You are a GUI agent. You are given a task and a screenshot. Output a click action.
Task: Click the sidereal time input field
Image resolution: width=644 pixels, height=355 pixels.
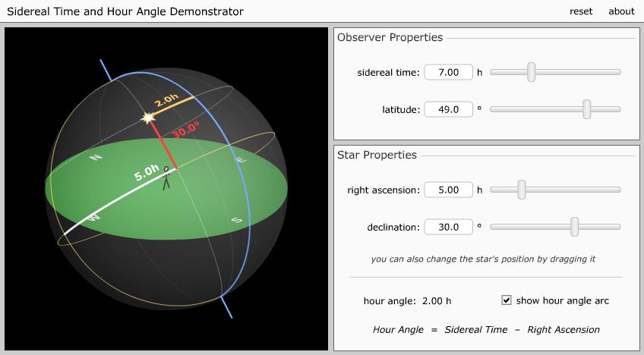pos(448,72)
